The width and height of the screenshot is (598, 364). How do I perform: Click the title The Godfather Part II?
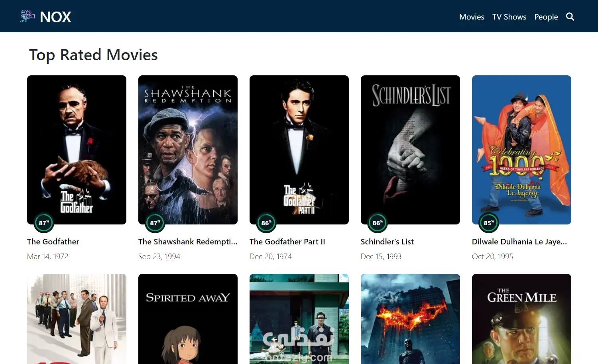coord(287,242)
